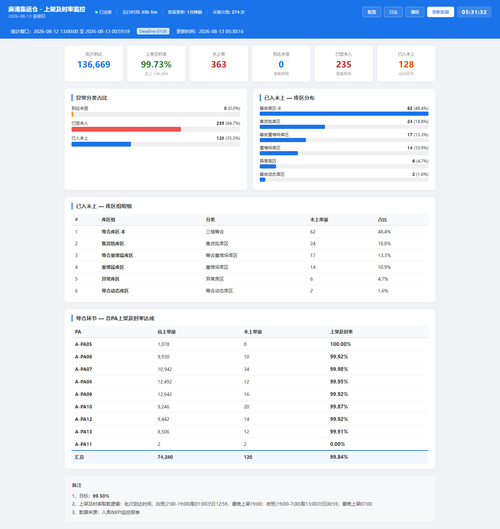Click the 100.00% rate for A-PA05

[340, 344]
